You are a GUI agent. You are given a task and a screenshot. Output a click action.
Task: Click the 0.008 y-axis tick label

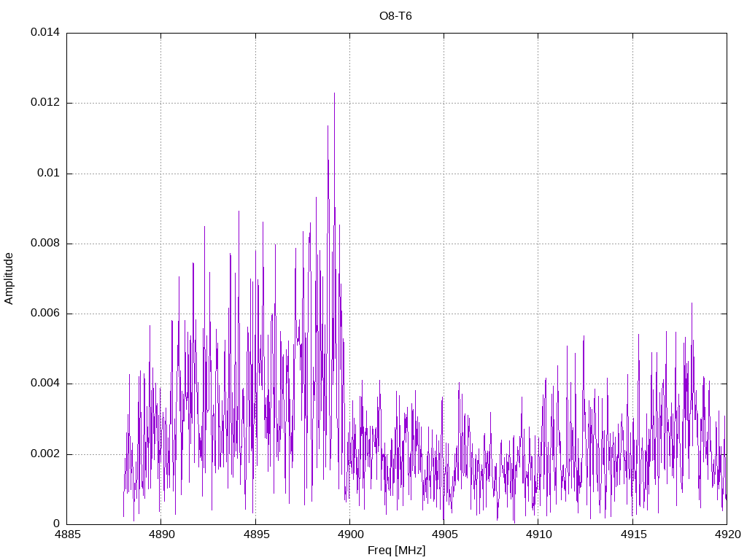(x=45, y=244)
